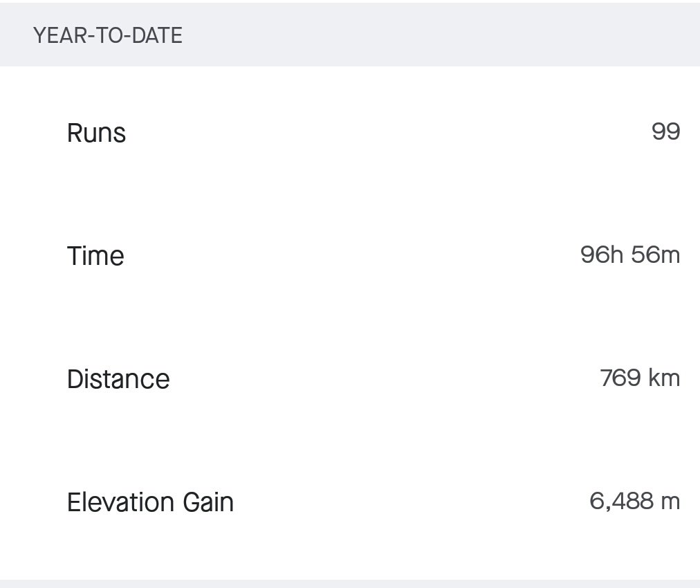The height and width of the screenshot is (588, 700).
Task: Tap the Time stat label
Action: 95,256
